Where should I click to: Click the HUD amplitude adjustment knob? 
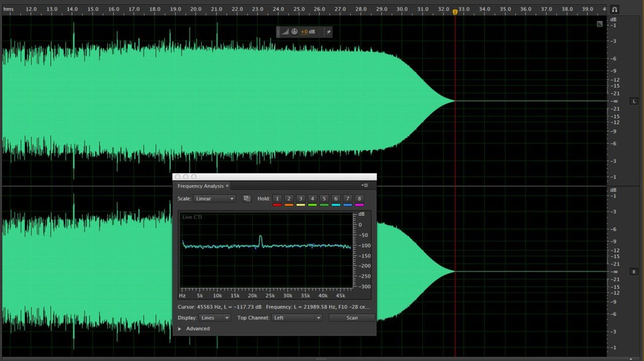pyautogui.click(x=294, y=32)
